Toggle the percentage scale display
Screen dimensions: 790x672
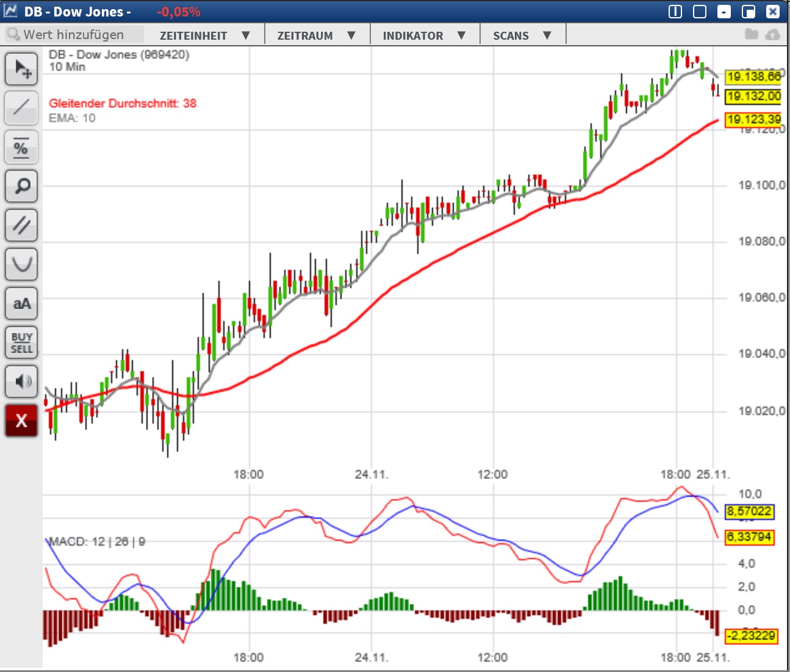pyautogui.click(x=21, y=147)
